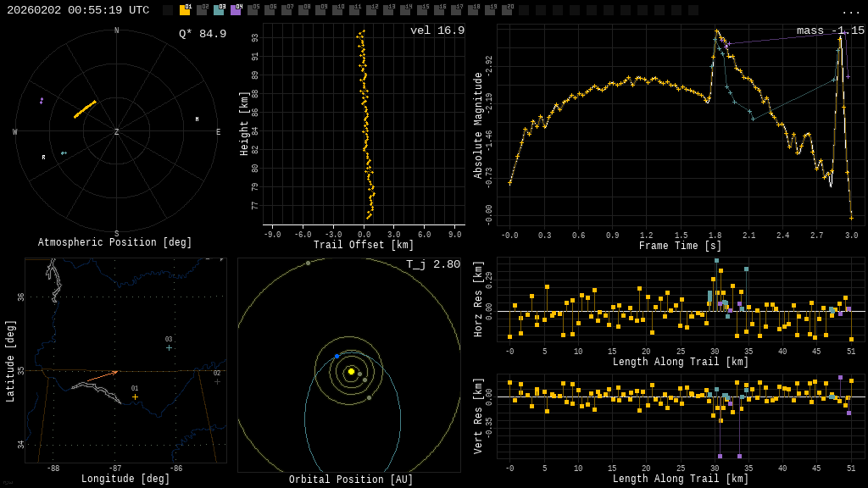868x488 pixels.
Task: Select the inactive station 20 box
Action: (x=507, y=10)
